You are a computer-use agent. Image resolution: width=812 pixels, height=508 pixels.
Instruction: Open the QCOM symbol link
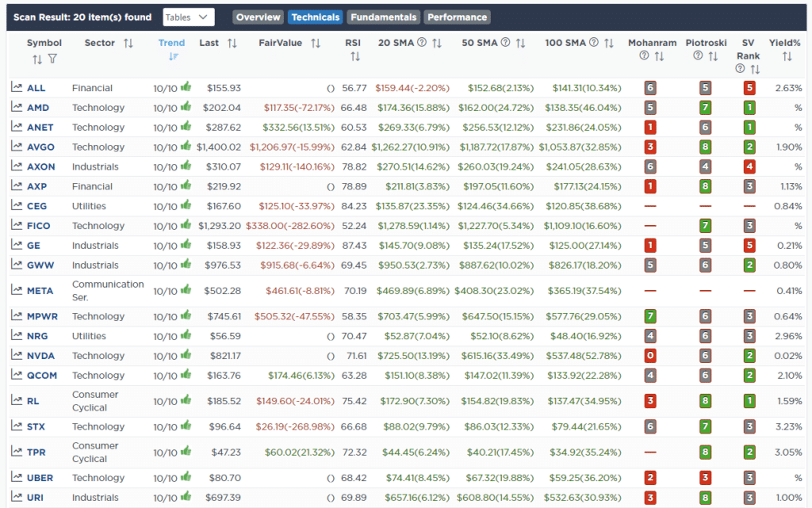pyautogui.click(x=42, y=375)
